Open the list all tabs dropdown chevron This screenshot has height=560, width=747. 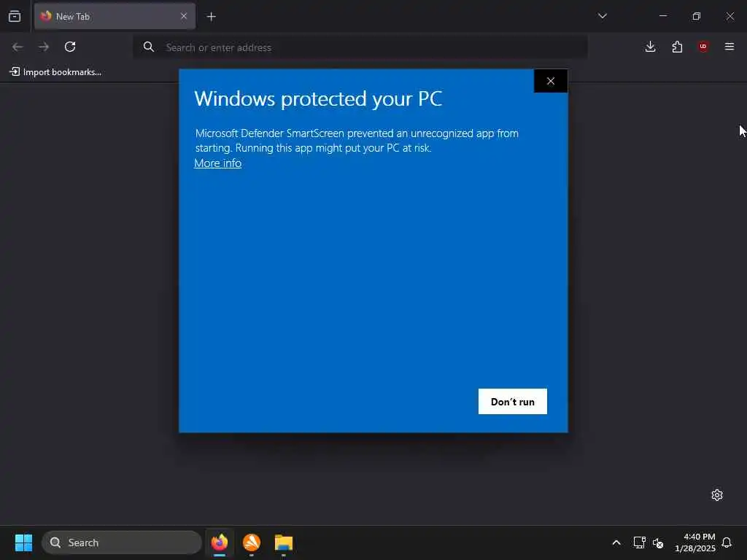pos(603,16)
